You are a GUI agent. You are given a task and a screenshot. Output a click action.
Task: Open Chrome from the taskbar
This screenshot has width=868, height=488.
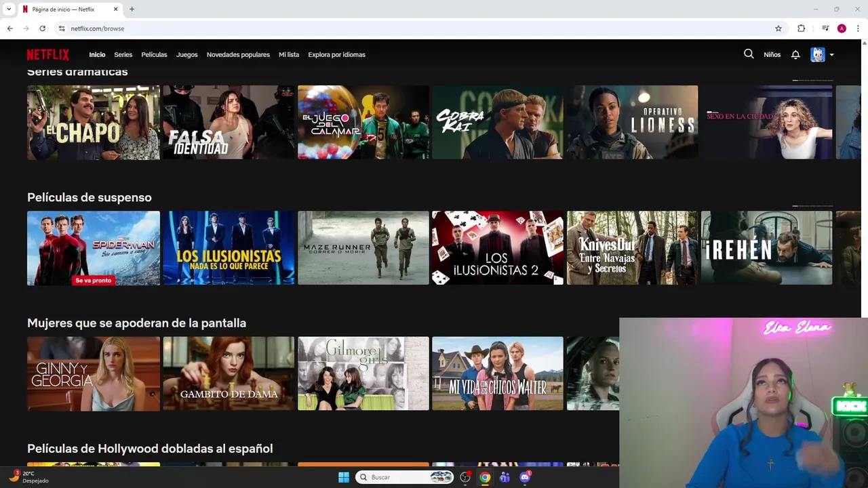point(485,477)
